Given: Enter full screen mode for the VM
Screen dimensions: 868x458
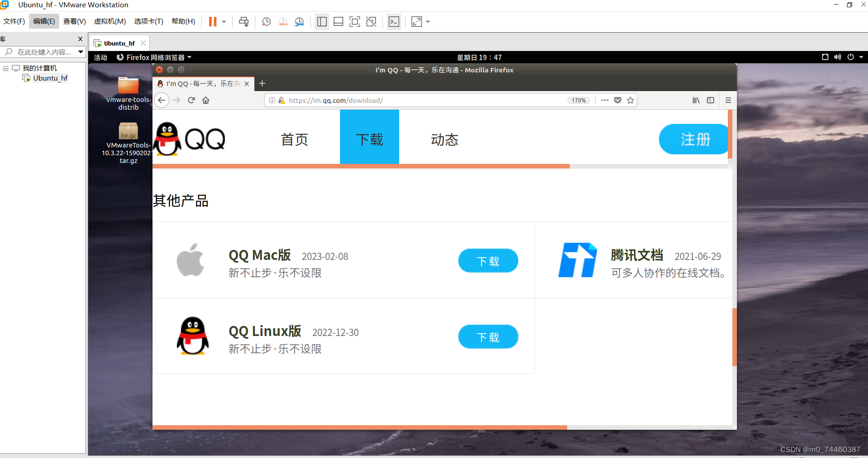Looking at the screenshot, I should [x=355, y=21].
